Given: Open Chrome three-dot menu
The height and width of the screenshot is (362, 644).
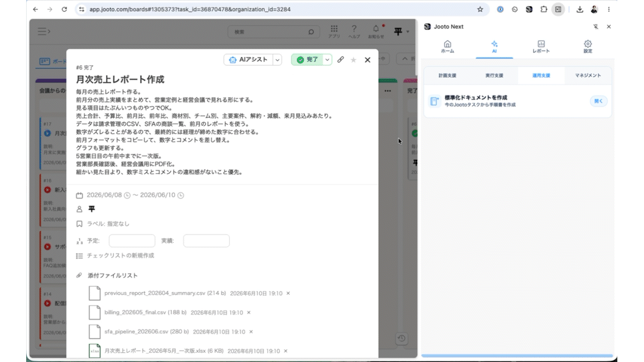Looking at the screenshot, I should (x=609, y=9).
